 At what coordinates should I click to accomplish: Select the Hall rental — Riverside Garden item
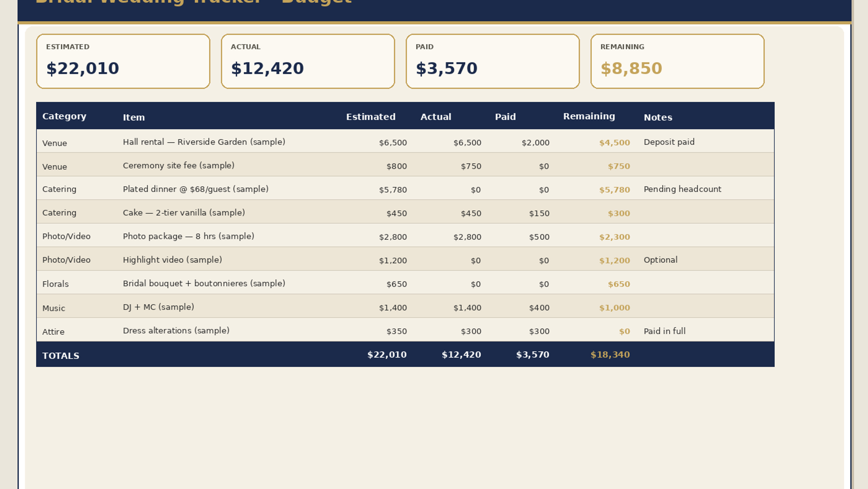pyautogui.click(x=204, y=142)
